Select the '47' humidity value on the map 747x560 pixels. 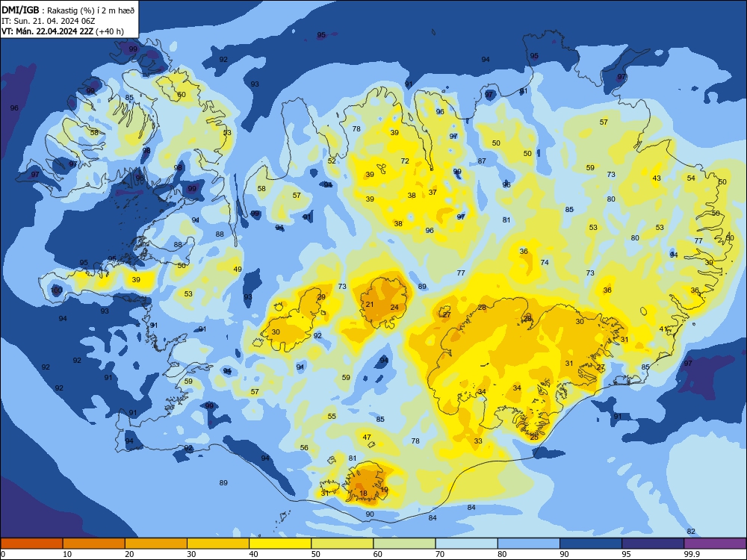367,437
